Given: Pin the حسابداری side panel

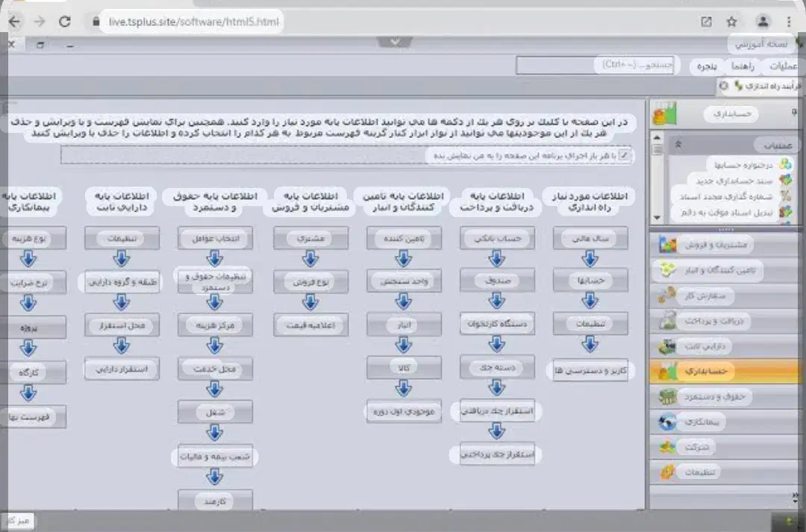Looking at the screenshot, I should click(x=794, y=111).
